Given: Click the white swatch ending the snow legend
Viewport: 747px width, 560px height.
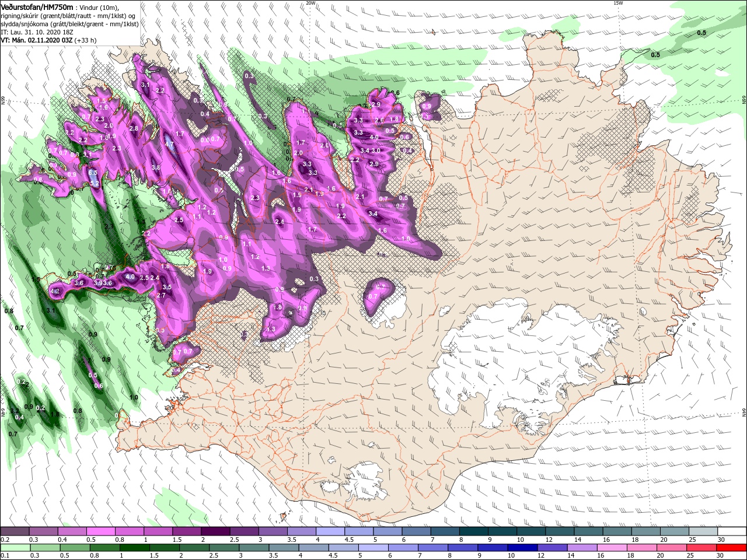Looking at the screenshot, I should coord(731,531).
